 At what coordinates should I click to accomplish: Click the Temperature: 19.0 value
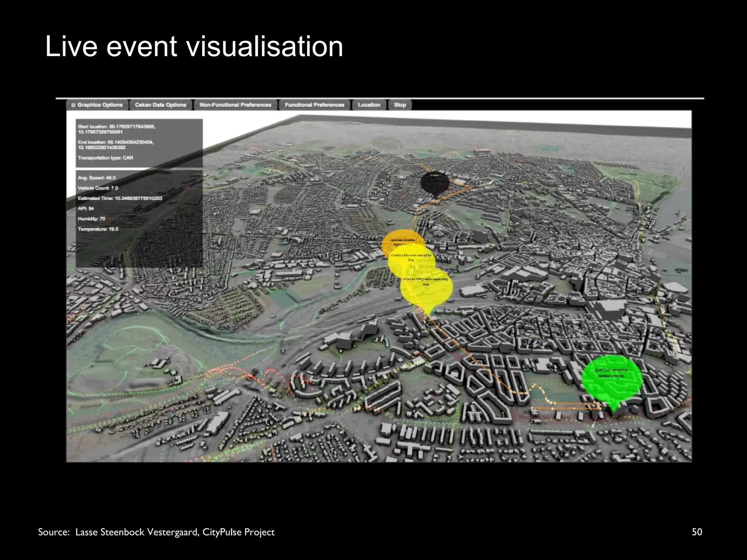tap(98, 229)
